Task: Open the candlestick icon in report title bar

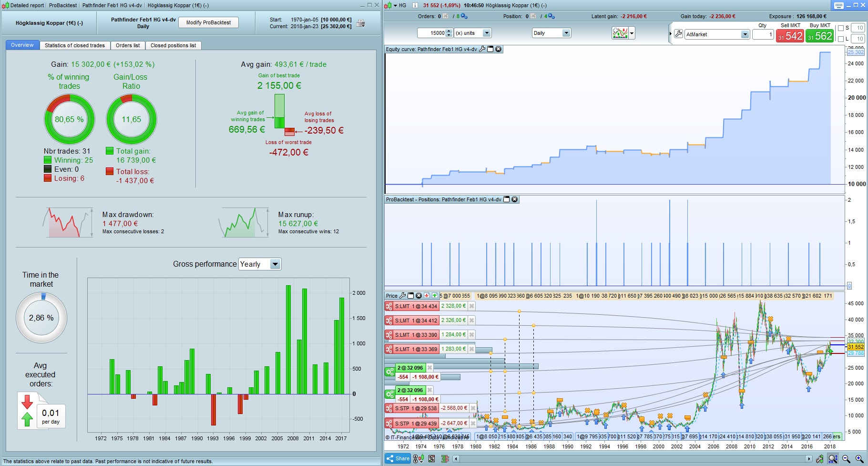Action: click(6, 5)
